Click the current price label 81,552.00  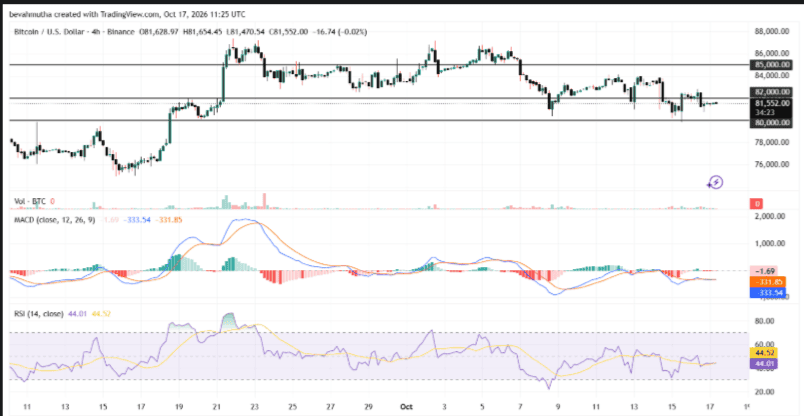tap(772, 103)
